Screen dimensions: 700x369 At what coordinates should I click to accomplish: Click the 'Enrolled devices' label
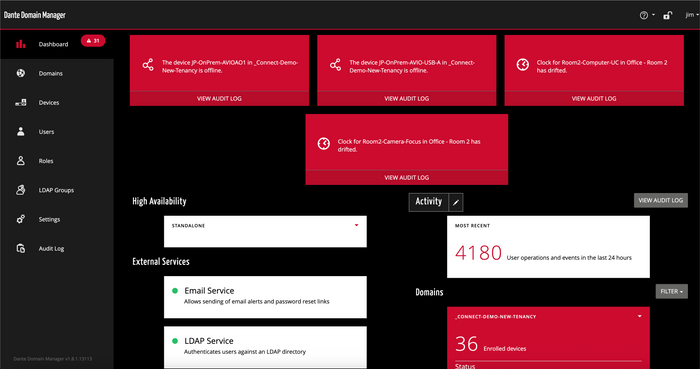[505, 348]
